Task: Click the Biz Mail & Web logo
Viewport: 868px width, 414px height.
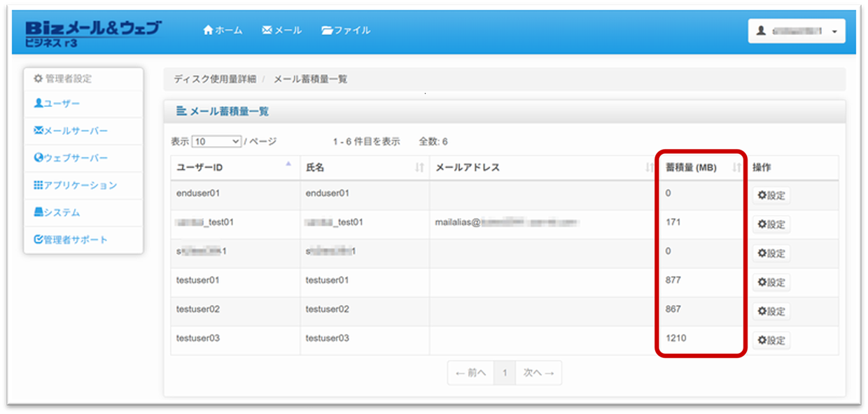Action: tap(92, 33)
